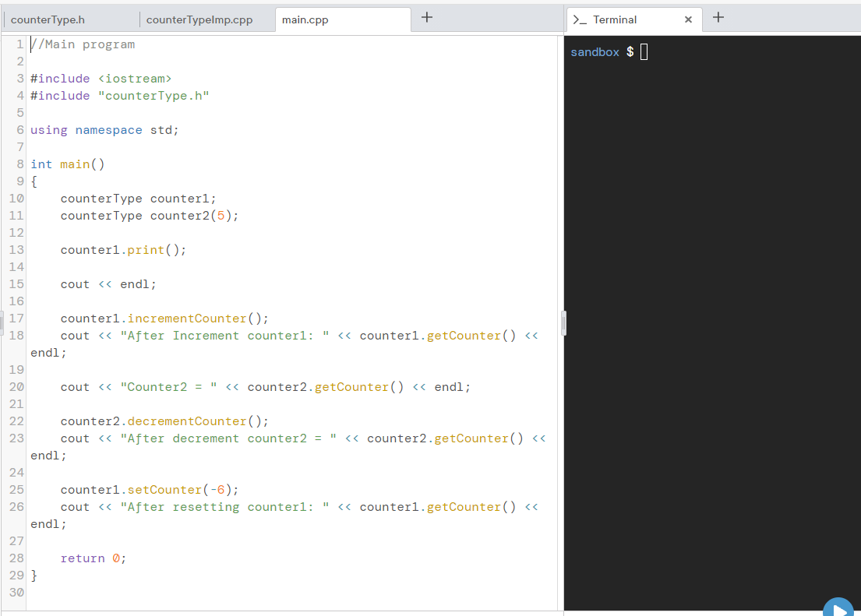
Task: Close the Terminal tab with its X
Action: pos(687,19)
